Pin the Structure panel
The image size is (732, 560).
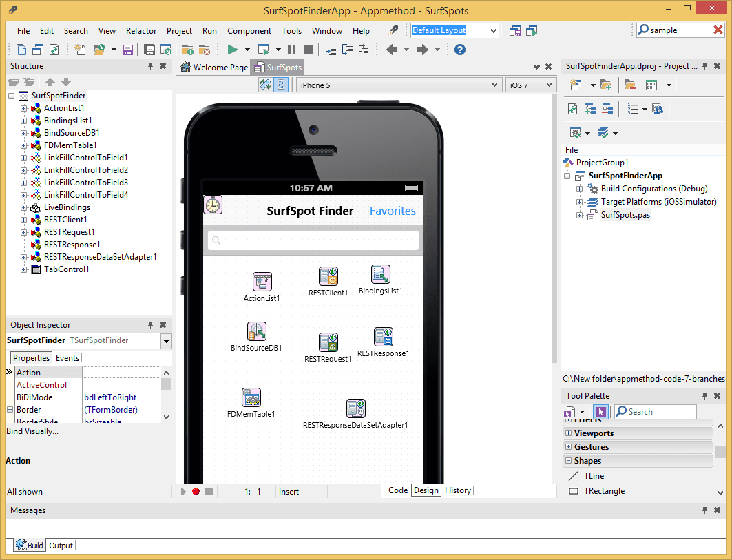(x=150, y=66)
